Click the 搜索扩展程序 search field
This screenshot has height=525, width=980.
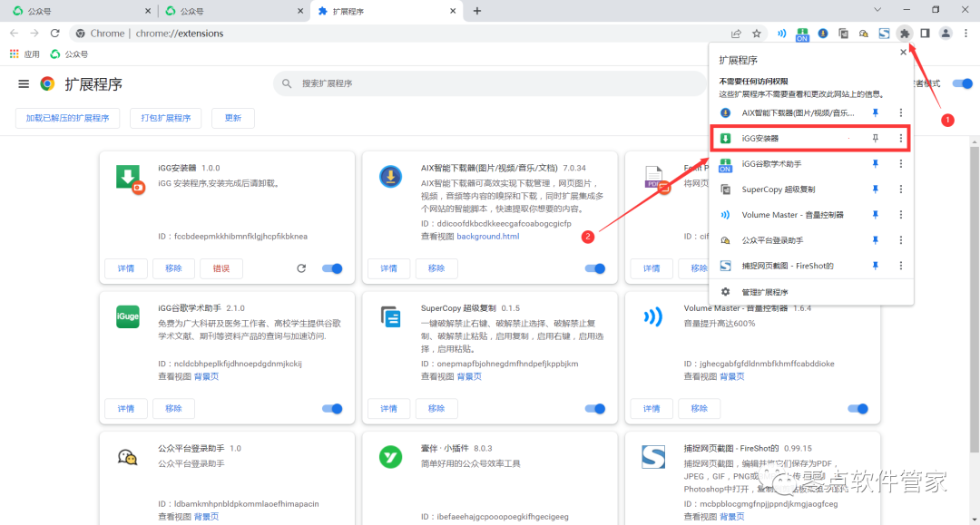point(489,83)
